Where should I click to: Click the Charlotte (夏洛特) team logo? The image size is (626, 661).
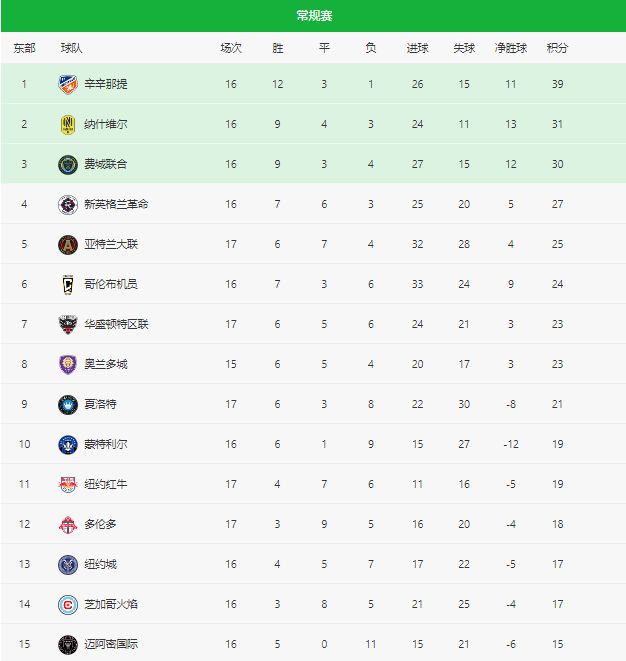[x=68, y=404]
